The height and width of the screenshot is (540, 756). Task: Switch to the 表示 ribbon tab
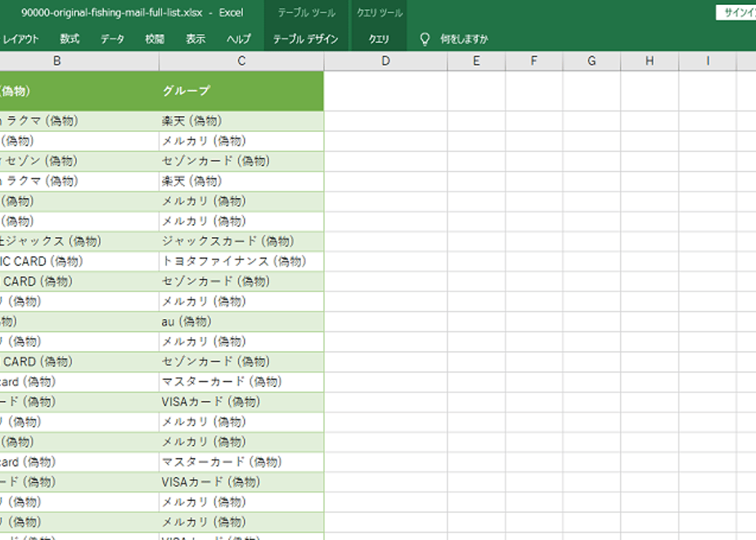196,39
